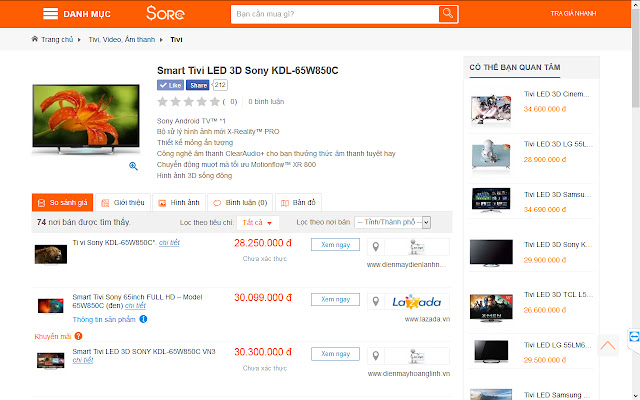Click thumbnail of the 30.300.000 đ offer

pos(51,361)
